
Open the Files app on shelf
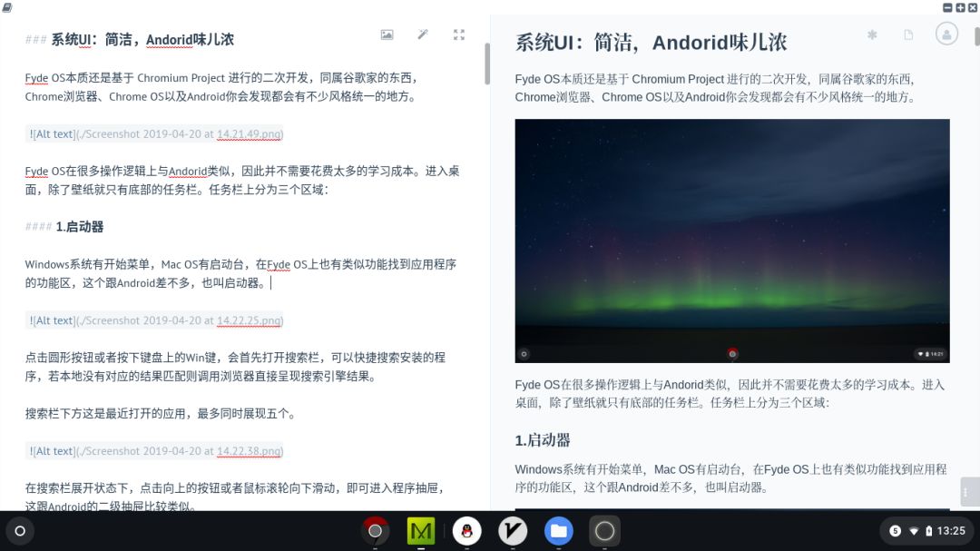pos(559,531)
